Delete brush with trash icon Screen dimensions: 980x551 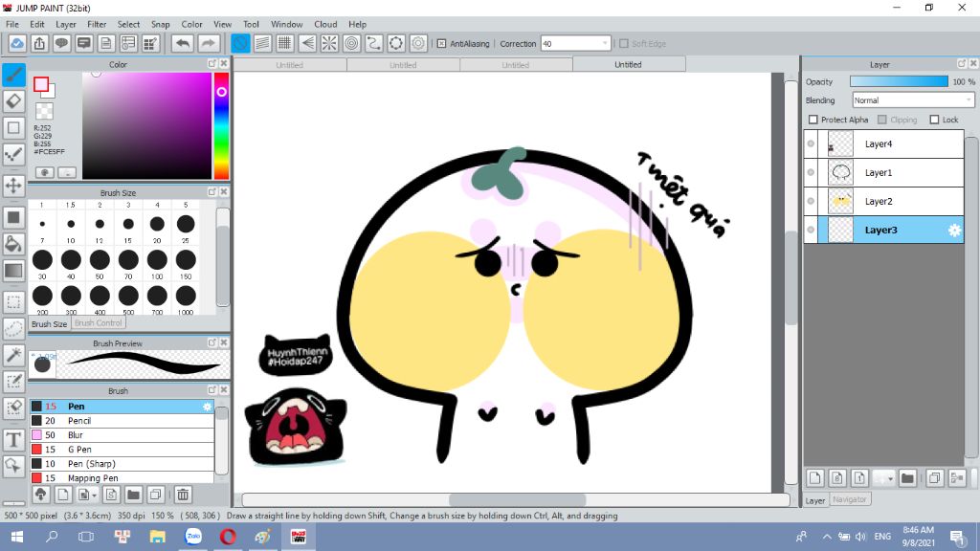(183, 495)
